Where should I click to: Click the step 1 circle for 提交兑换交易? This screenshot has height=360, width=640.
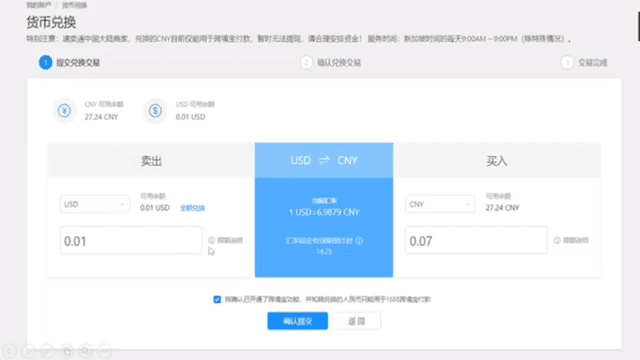(x=46, y=62)
